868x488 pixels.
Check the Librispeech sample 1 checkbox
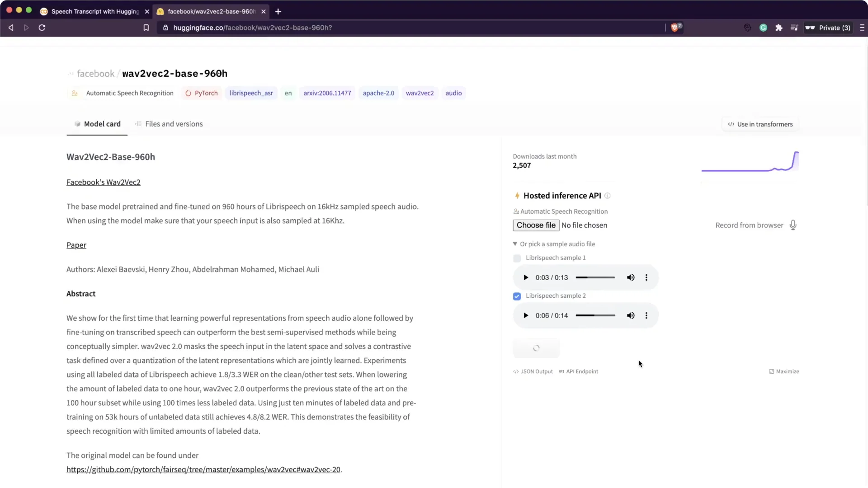click(517, 258)
